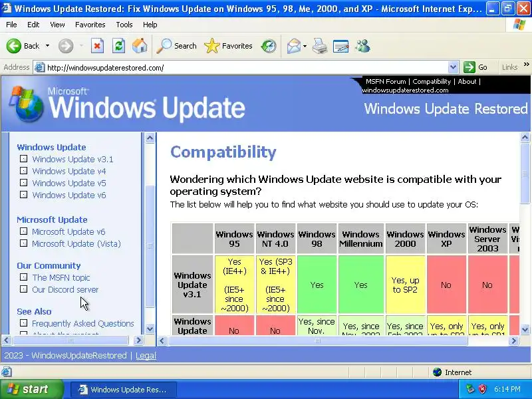Image resolution: width=532 pixels, height=399 pixels.
Task: Click the greyed Forward arrow button
Action: tap(66, 46)
